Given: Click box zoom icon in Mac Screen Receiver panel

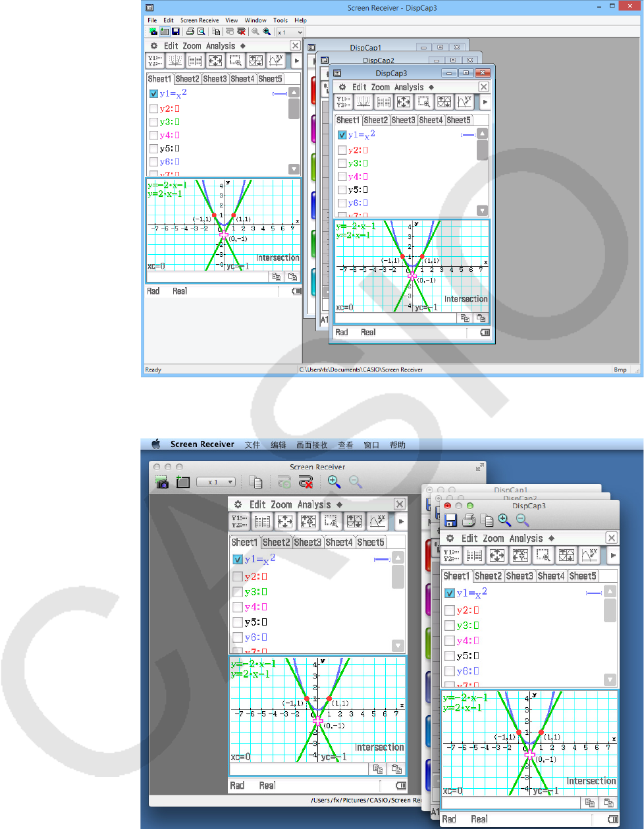Looking at the screenshot, I should point(331,521).
